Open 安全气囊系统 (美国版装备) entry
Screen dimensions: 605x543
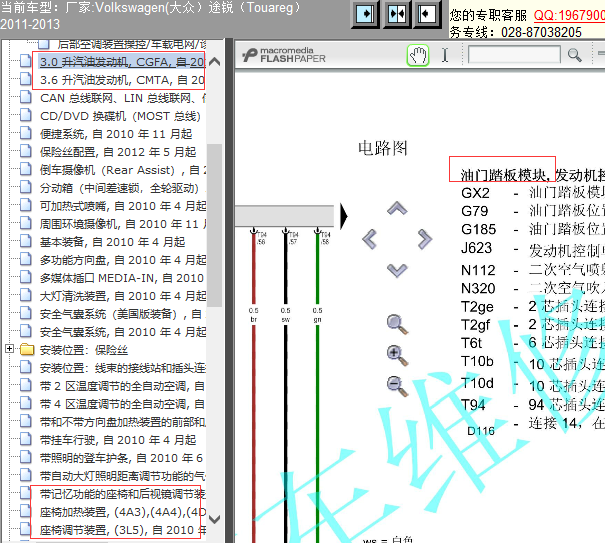[x=123, y=314]
